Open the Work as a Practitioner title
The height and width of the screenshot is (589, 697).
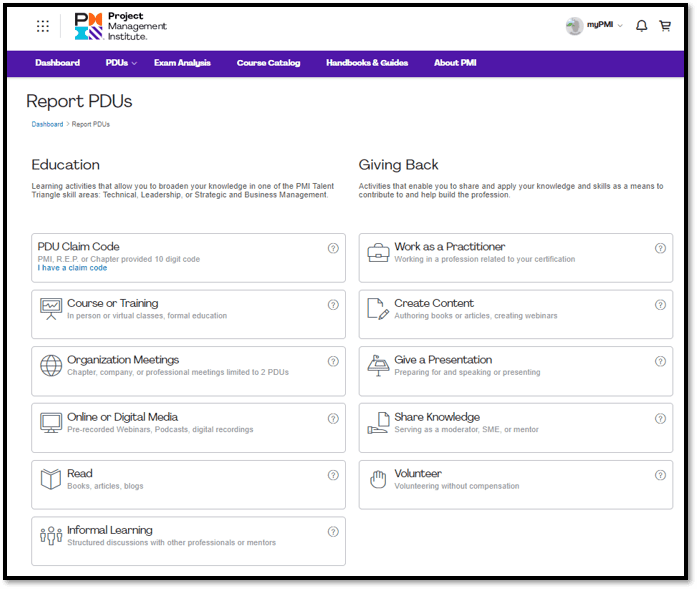[x=449, y=246]
